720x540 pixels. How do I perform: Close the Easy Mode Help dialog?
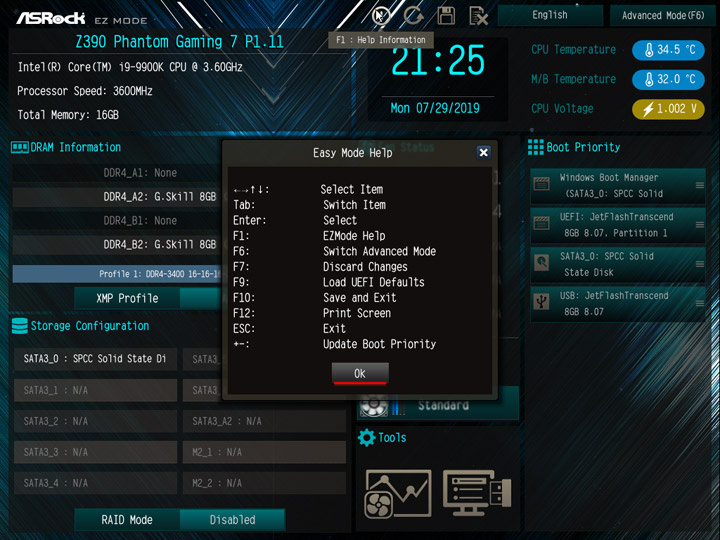point(483,152)
